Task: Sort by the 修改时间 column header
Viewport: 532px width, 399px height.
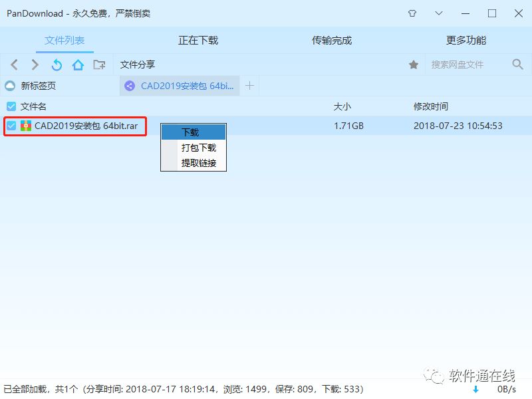Action: coord(430,106)
